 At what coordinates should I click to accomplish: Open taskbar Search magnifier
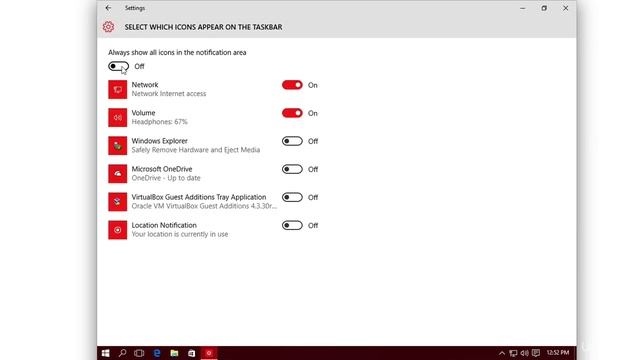coord(122,353)
